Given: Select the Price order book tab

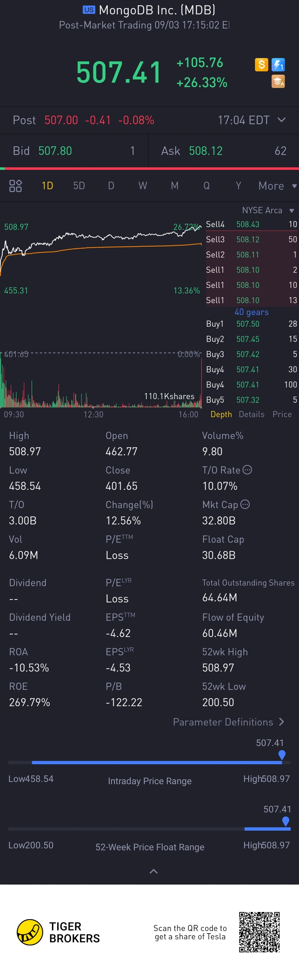Looking at the screenshot, I should pyautogui.click(x=282, y=414).
